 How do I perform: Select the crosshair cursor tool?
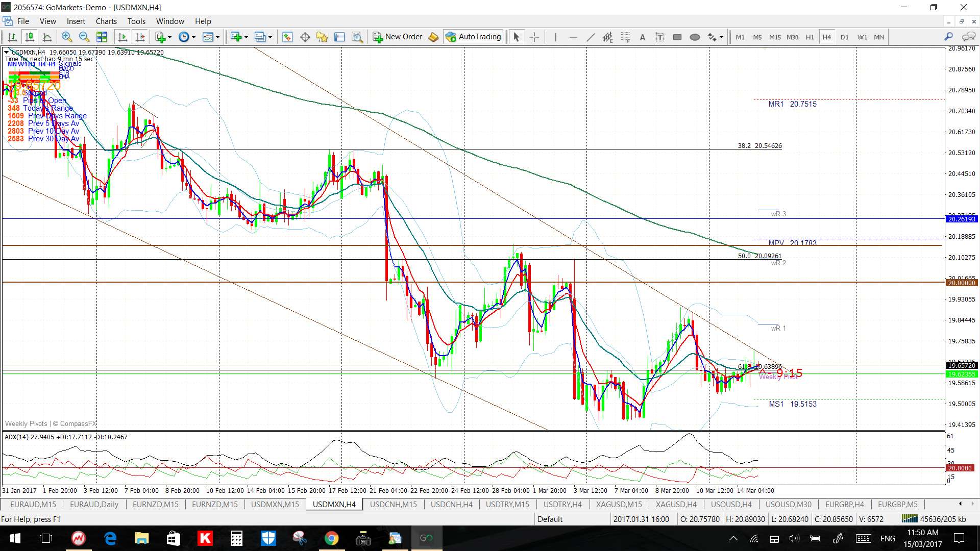click(x=534, y=37)
